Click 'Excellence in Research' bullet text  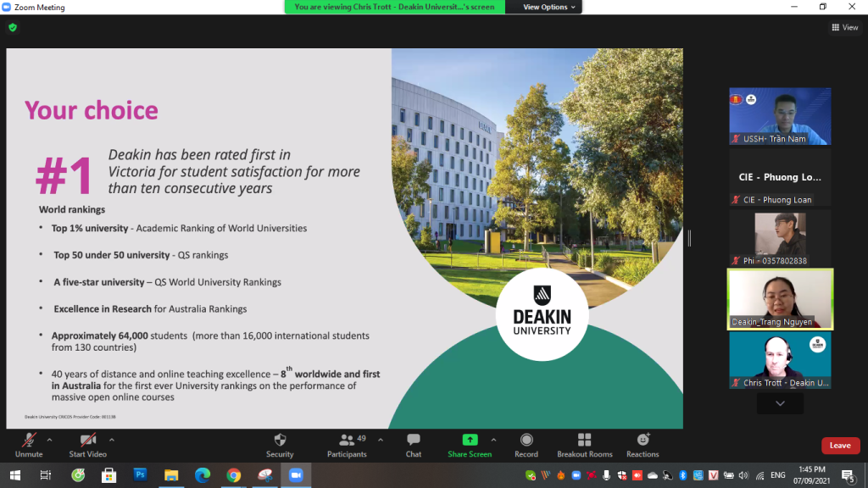coord(103,308)
